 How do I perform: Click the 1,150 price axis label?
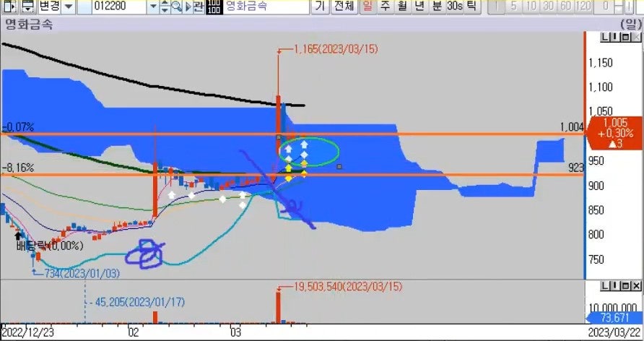click(x=601, y=63)
